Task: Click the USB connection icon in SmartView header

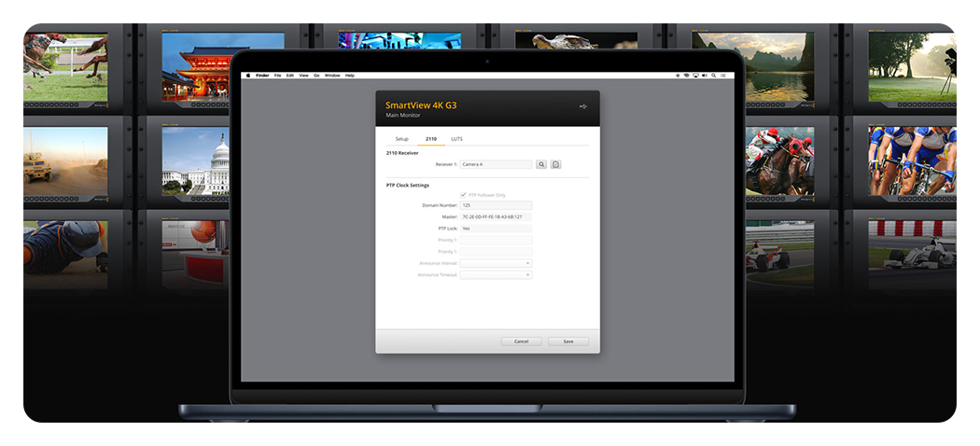Action: coord(583,106)
